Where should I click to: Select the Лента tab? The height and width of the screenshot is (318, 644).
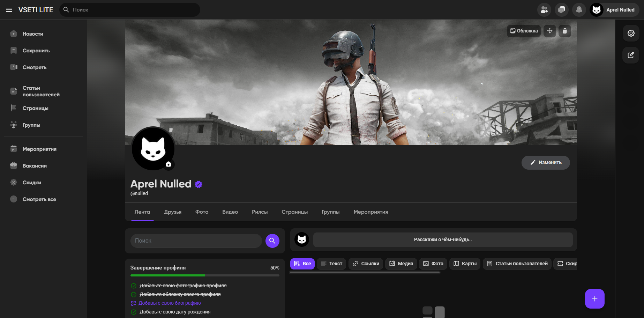142,212
